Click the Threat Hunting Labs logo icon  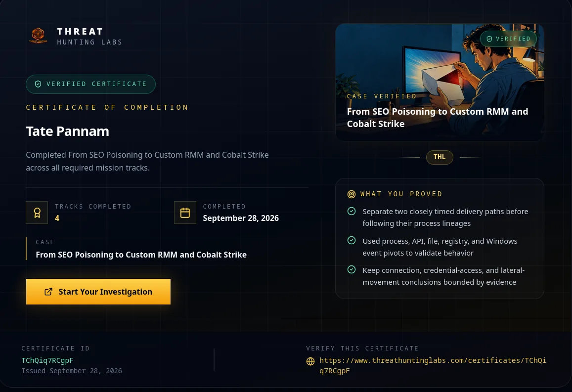click(x=38, y=36)
